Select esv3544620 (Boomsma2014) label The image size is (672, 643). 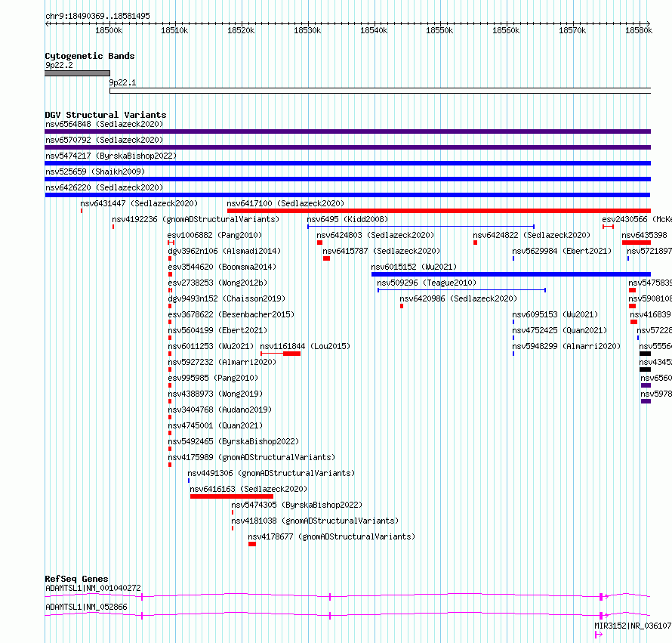222,267
